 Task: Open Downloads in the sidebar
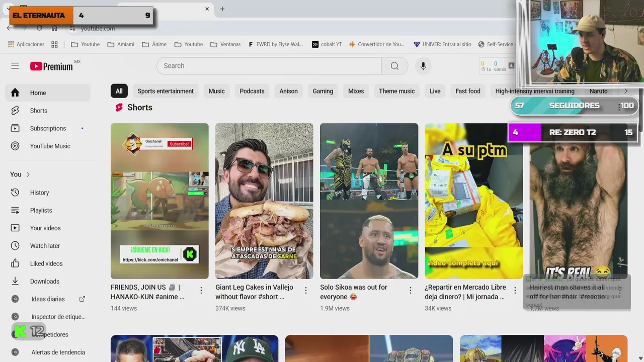48,281
